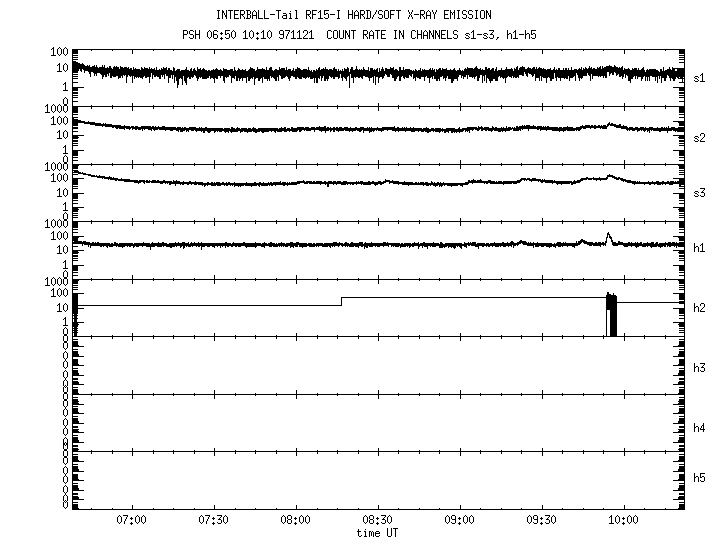Image resolution: width=720 pixels, height=550 pixels.
Task: Click the h1 channel label
Action: (700, 250)
